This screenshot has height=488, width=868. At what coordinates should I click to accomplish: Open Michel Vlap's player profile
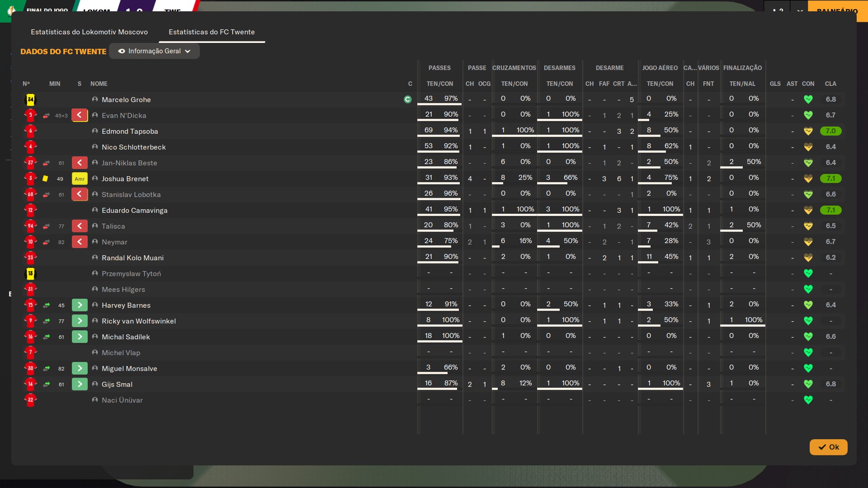(121, 353)
